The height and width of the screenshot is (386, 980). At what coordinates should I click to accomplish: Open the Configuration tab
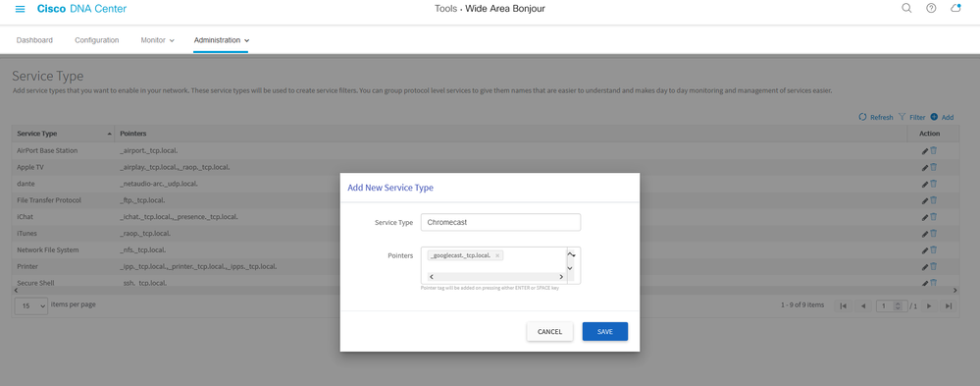click(97, 40)
